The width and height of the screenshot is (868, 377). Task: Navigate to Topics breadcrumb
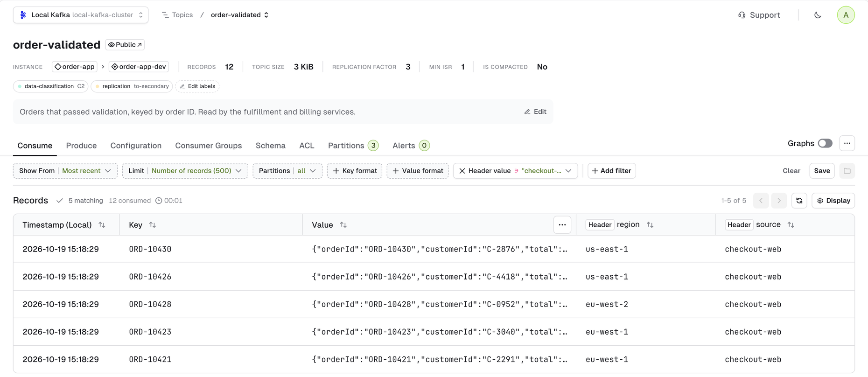coord(177,15)
